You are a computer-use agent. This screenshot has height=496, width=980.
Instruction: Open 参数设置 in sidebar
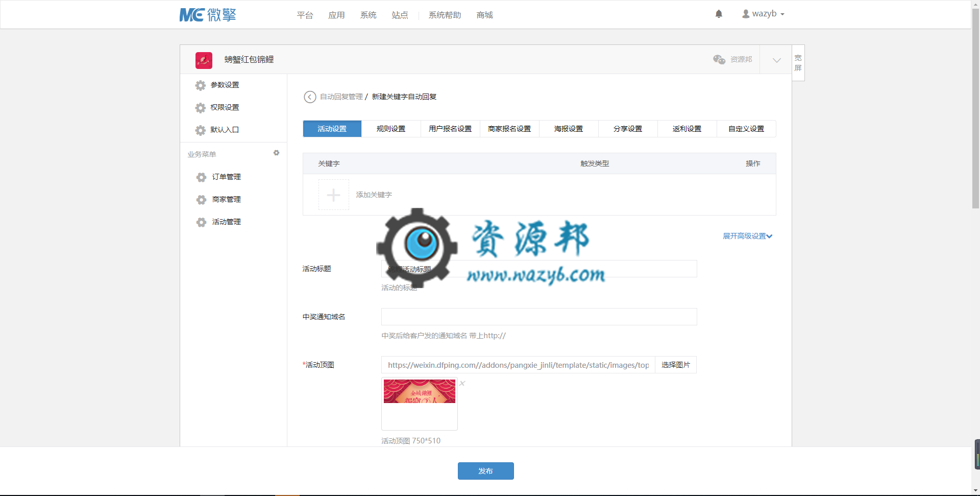[x=225, y=85]
